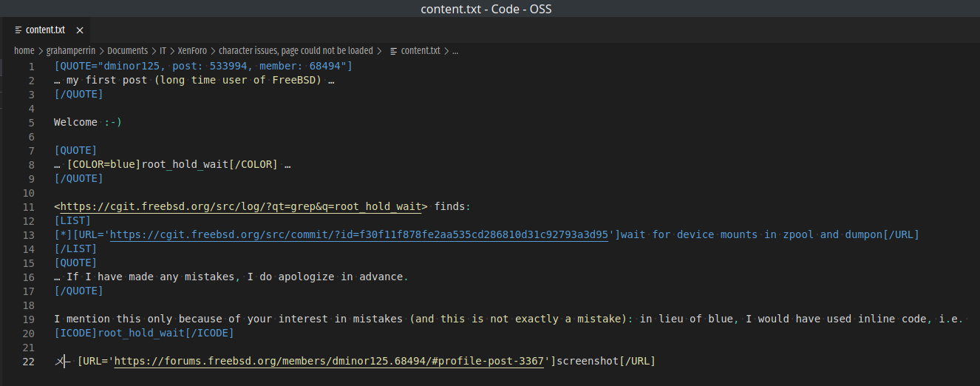Screen dimensions: 980x386
Task: Follow the cgit.freebsd.org log search link
Action: (240, 206)
